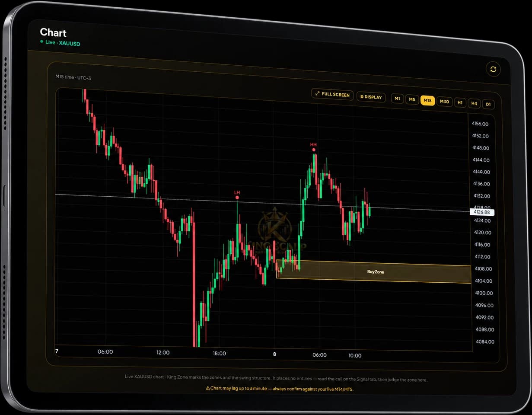532x415 pixels.
Task: Click the Chart heading
Action: [53, 32]
